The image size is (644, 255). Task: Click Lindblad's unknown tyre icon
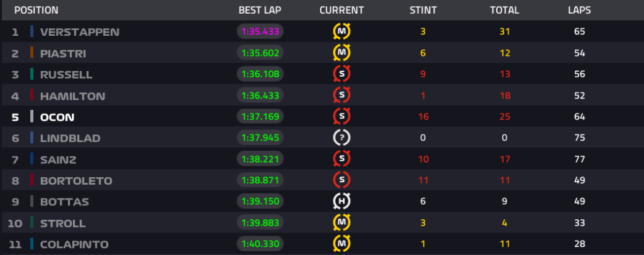coord(341,138)
